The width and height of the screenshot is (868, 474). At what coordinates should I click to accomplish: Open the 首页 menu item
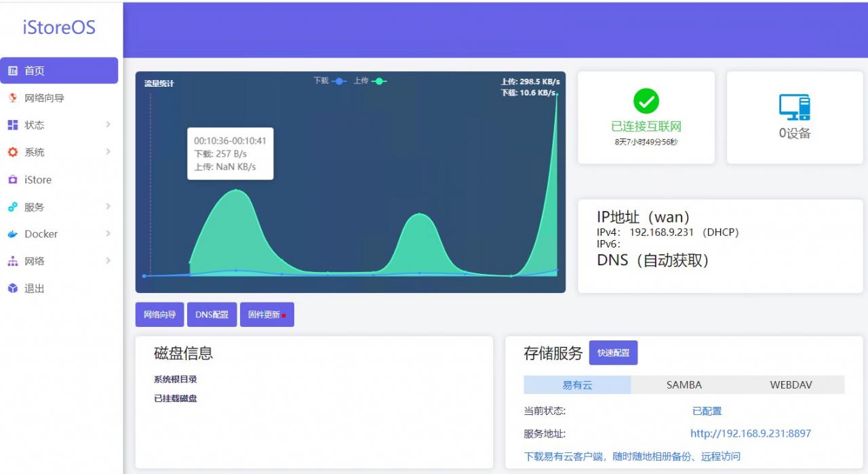click(59, 71)
